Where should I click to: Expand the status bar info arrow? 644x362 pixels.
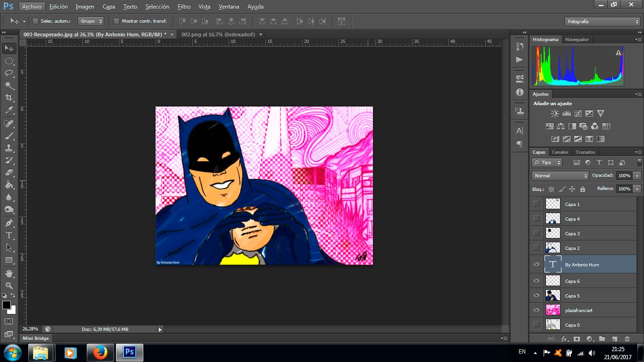[x=160, y=329]
